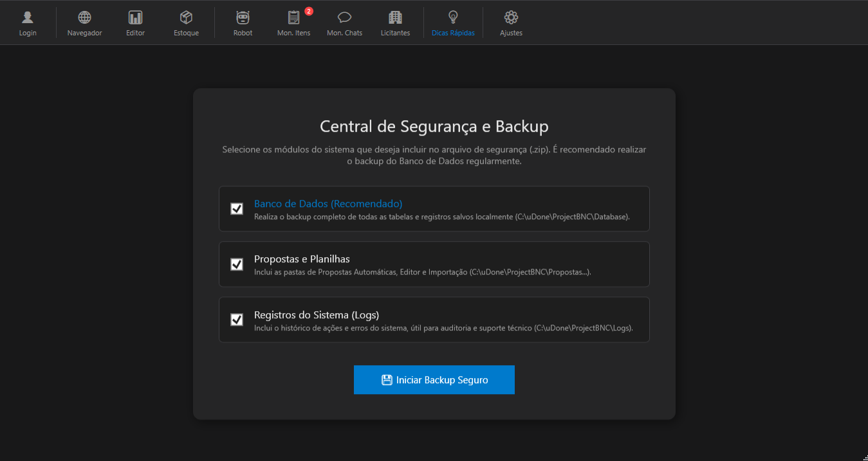Open Mon. Chats speech bubble icon
Image resolution: width=868 pixels, height=461 pixels.
(x=344, y=18)
